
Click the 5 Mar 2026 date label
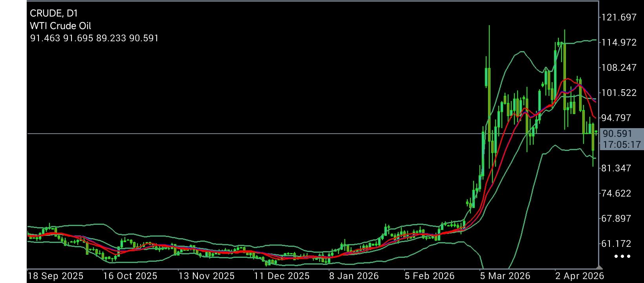[x=505, y=276]
